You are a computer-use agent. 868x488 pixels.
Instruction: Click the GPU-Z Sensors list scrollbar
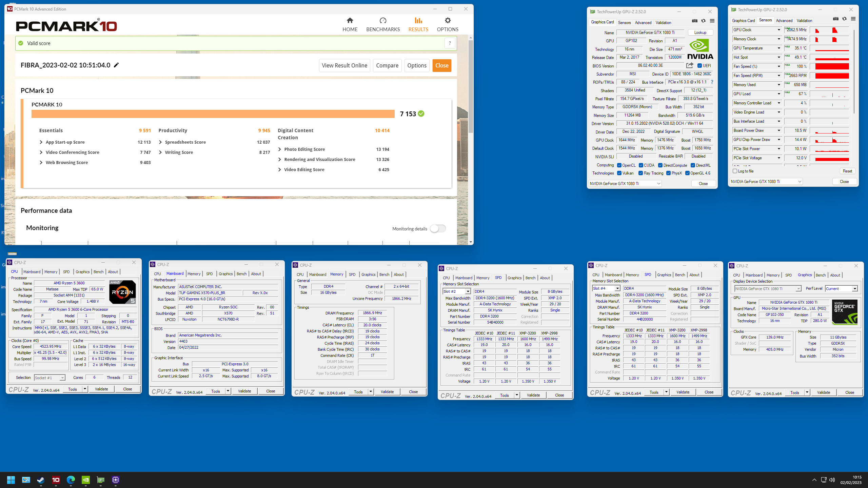854,71
